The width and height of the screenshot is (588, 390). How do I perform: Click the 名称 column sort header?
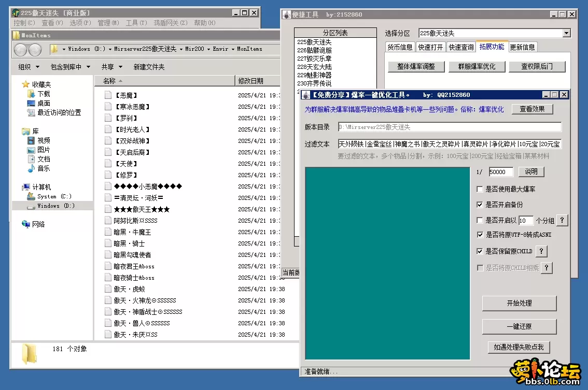coord(164,81)
